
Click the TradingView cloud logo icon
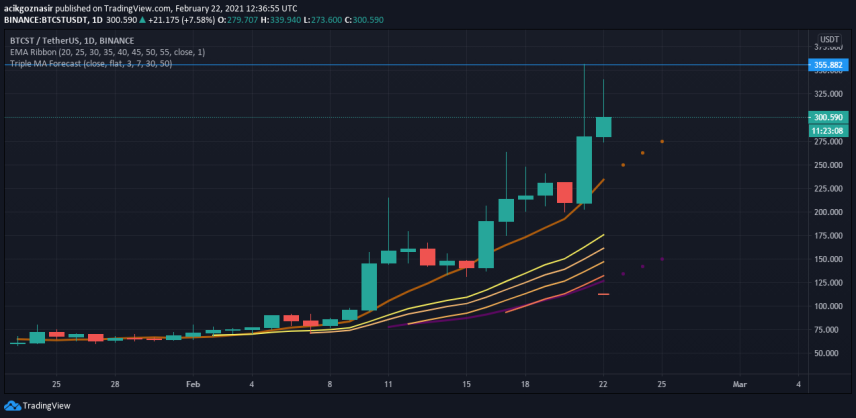click(11, 405)
